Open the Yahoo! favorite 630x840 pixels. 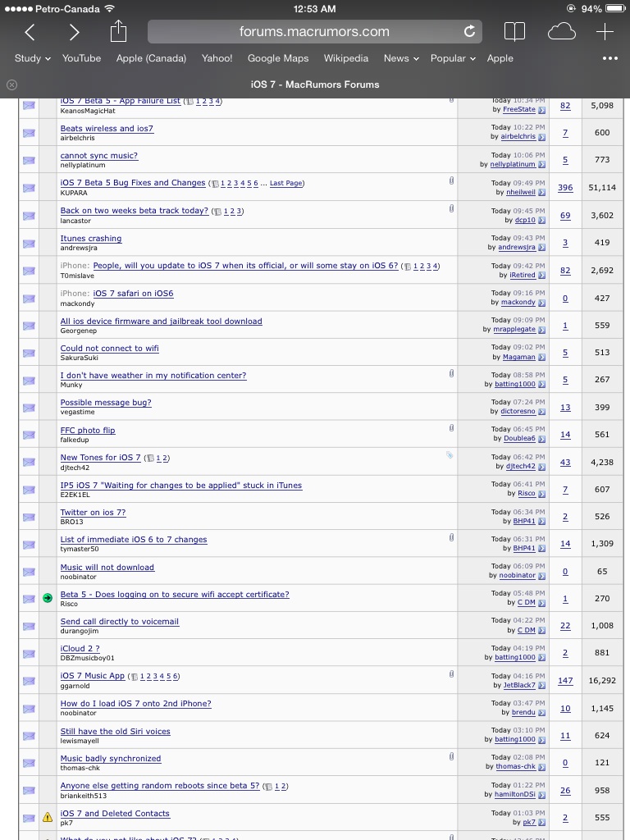tap(217, 58)
